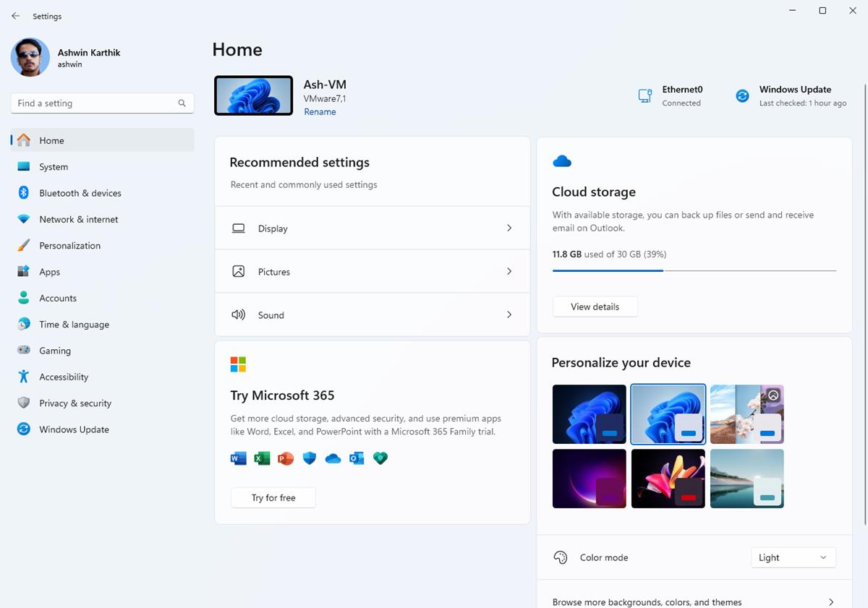This screenshot has height=608, width=868.
Task: Click the Try for free button
Action: (273, 497)
